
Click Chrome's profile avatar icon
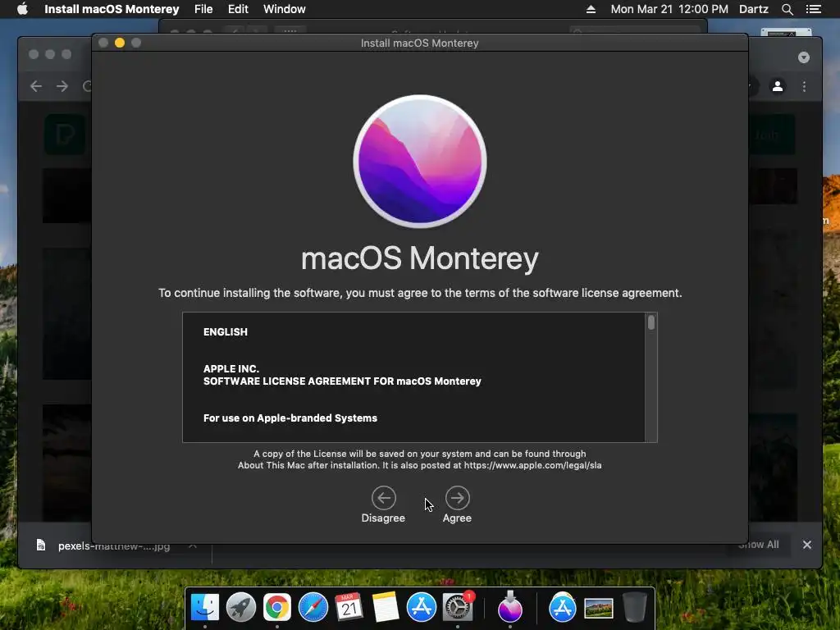pyautogui.click(x=778, y=86)
